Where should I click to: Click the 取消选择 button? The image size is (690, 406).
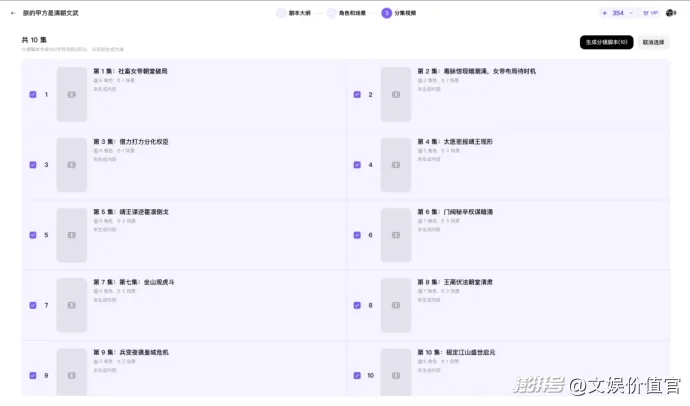654,42
